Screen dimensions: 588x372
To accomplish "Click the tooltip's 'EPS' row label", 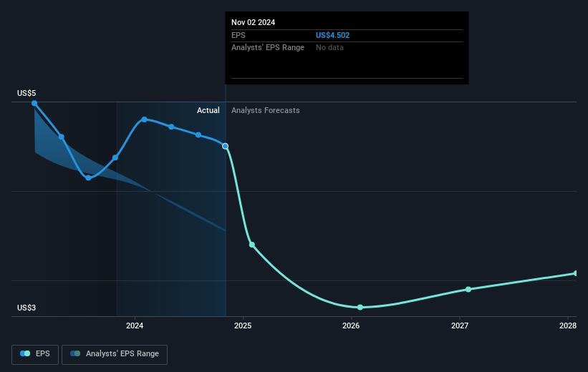I will point(238,35).
